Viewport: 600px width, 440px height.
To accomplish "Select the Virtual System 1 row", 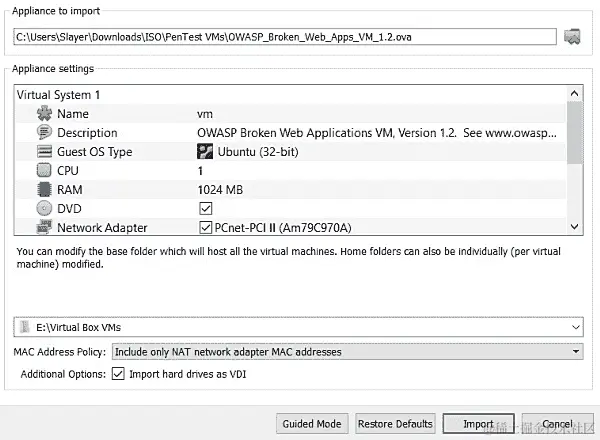I will [290, 95].
